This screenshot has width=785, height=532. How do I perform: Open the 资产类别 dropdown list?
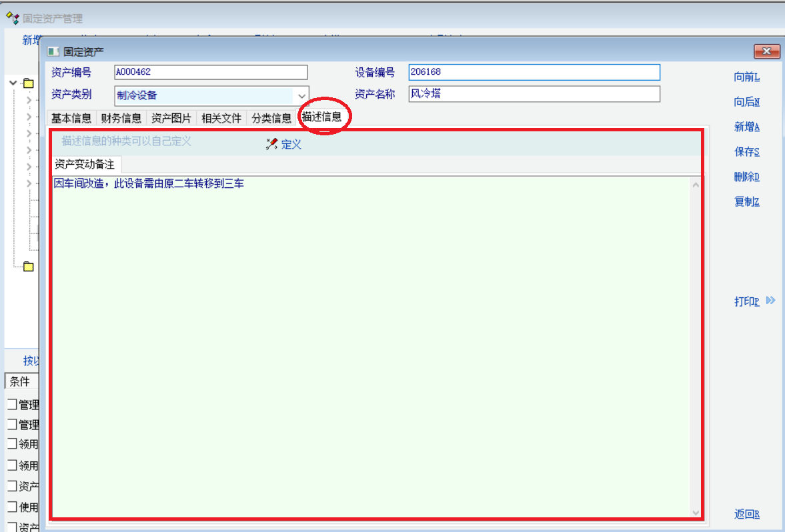point(302,95)
